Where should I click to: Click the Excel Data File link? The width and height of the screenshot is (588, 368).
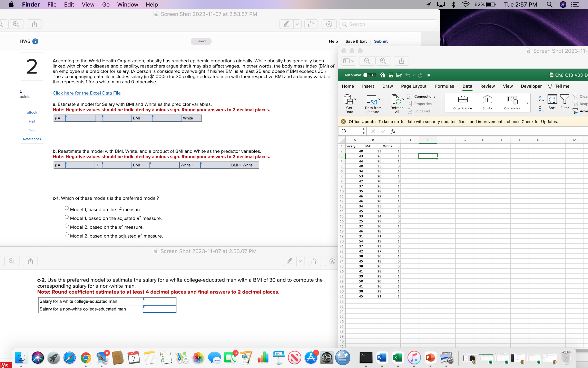[x=87, y=93]
